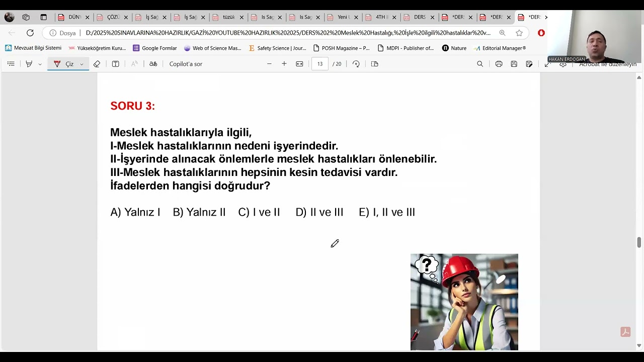Add page to favorites with star icon

click(519, 33)
